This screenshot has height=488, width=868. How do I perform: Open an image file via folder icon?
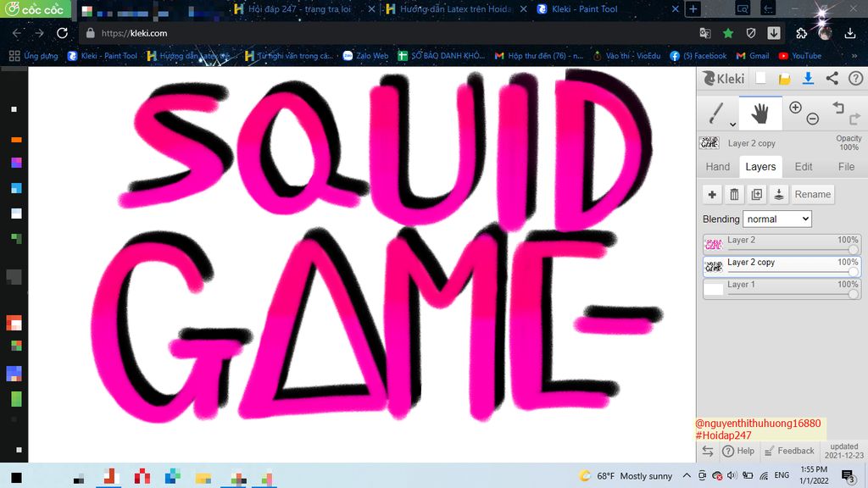click(x=784, y=79)
